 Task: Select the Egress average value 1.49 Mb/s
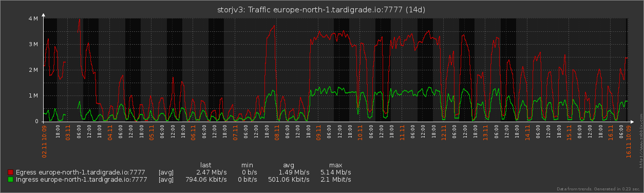click(x=294, y=172)
